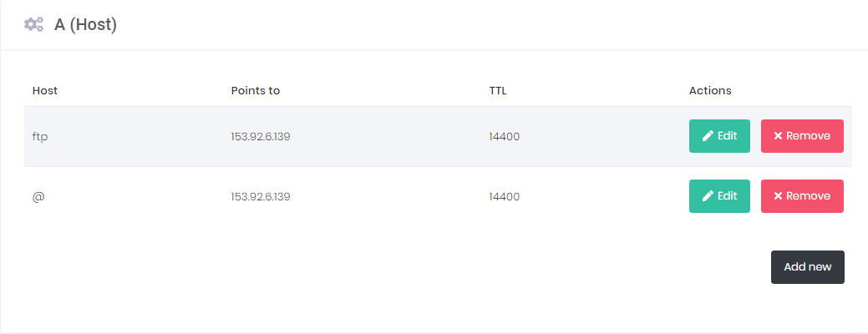Image resolution: width=868 pixels, height=334 pixels.
Task: Remove the ftp host record
Action: pos(802,136)
